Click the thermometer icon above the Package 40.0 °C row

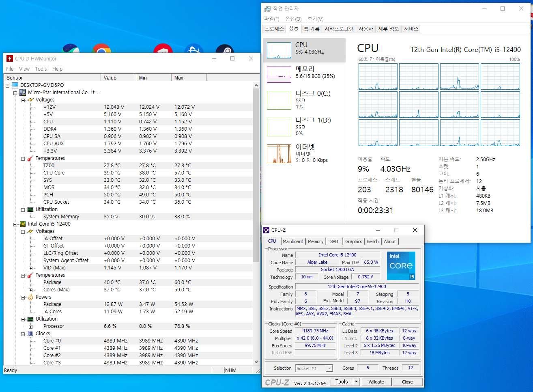30,275
